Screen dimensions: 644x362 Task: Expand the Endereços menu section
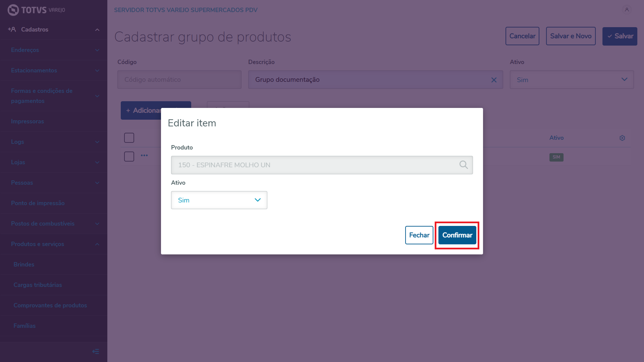pos(54,50)
